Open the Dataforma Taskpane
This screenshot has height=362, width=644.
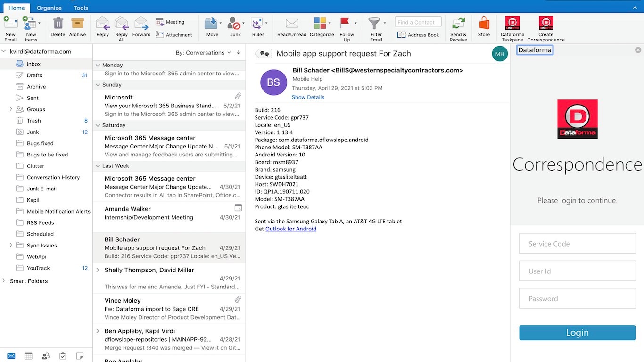click(512, 29)
